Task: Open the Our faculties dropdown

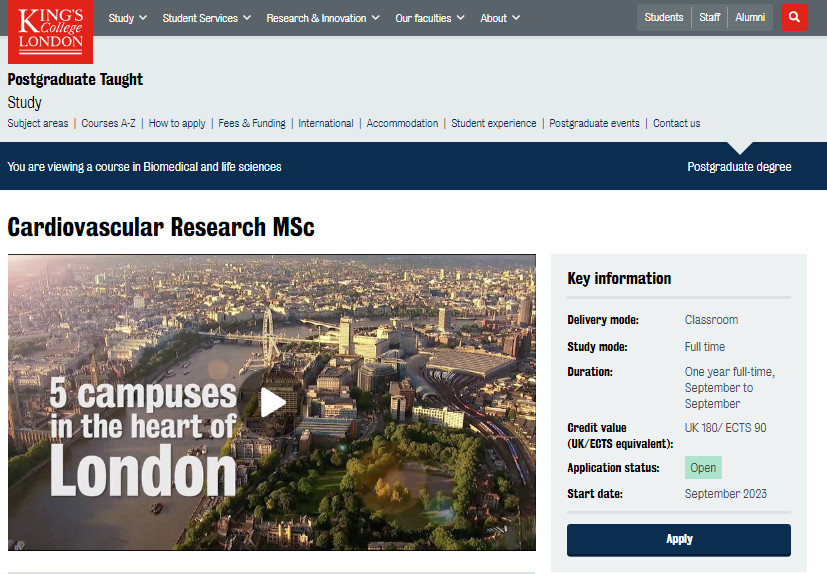Action: point(429,18)
